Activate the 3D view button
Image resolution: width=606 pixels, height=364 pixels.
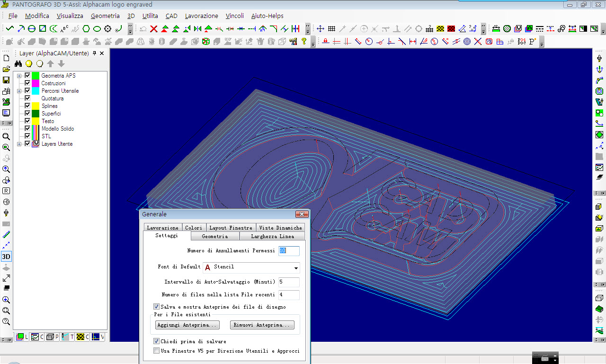click(x=6, y=257)
